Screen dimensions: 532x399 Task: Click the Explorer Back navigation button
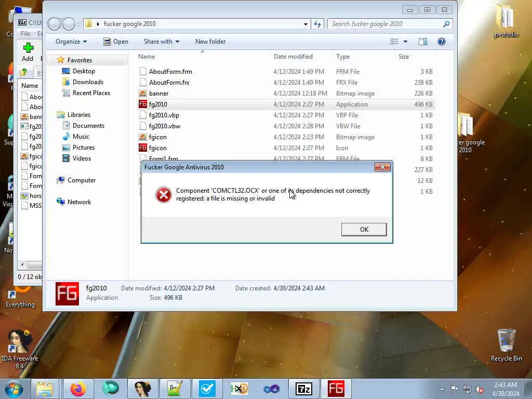click(x=54, y=24)
